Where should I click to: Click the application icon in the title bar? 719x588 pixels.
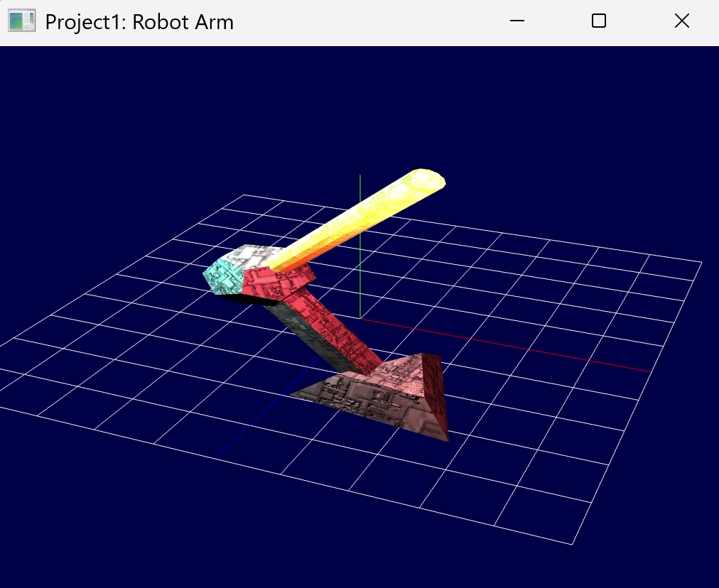coord(21,21)
